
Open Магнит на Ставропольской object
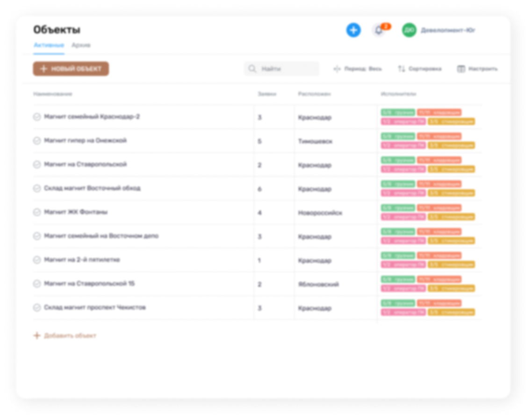85,164
